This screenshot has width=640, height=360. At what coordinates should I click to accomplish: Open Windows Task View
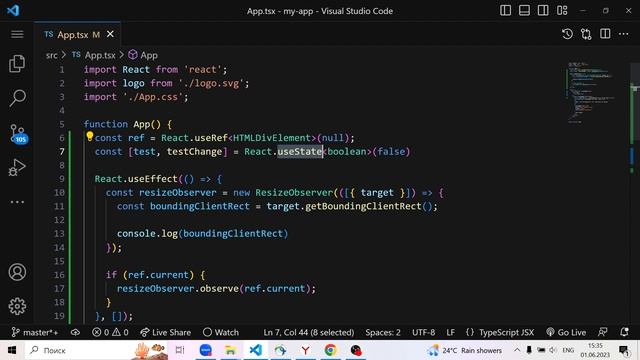180,350
